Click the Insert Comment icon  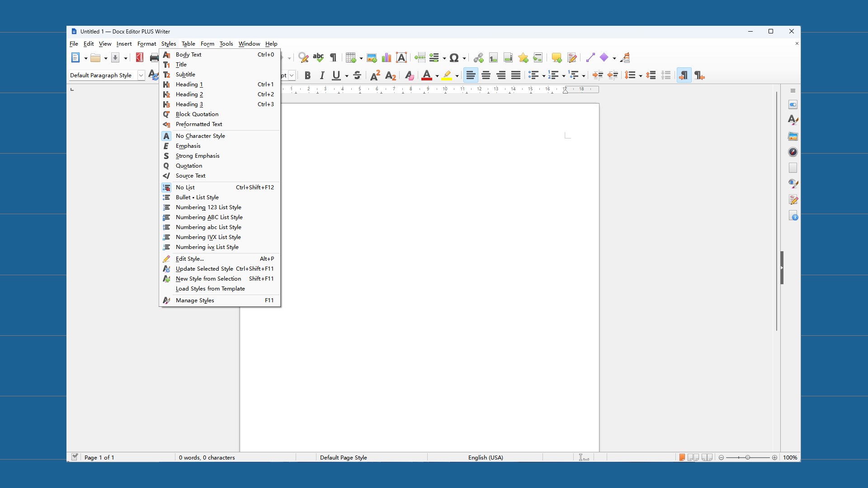(557, 58)
